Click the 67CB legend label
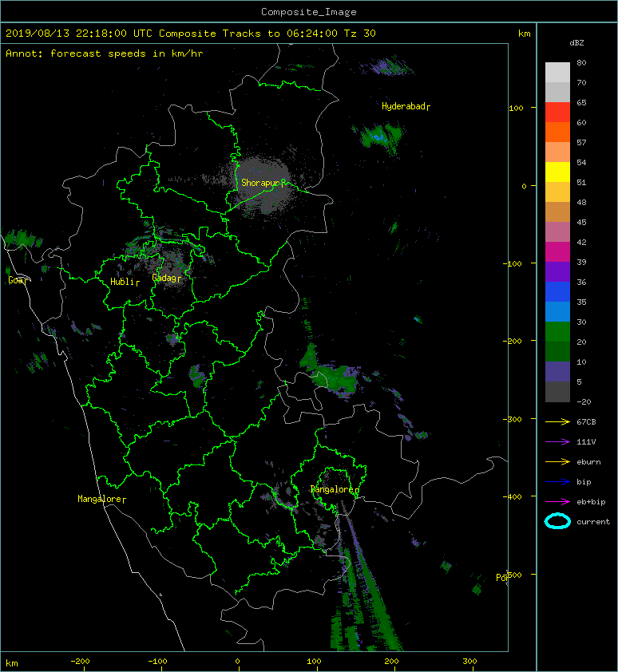The width and height of the screenshot is (618, 672). 586,421
